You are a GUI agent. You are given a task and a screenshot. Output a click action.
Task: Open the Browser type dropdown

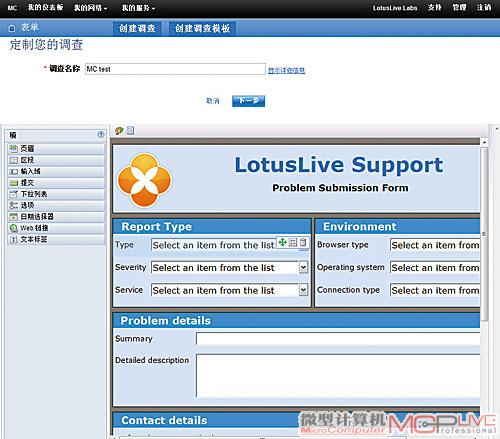point(435,245)
